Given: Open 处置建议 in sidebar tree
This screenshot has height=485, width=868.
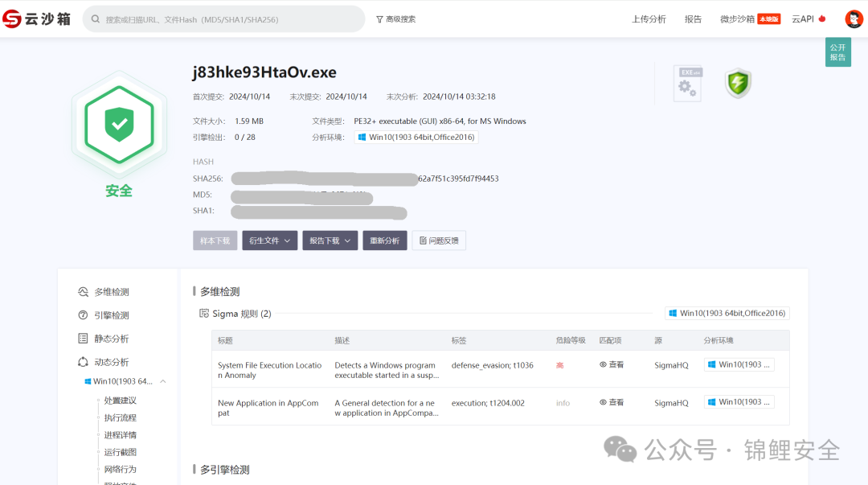Looking at the screenshot, I should pos(120,401).
